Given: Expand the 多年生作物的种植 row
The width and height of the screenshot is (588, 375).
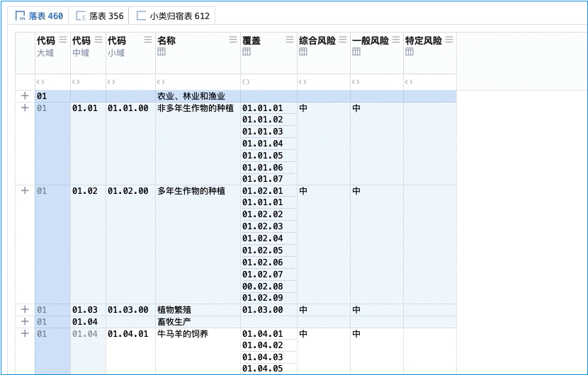Looking at the screenshot, I should tap(25, 190).
